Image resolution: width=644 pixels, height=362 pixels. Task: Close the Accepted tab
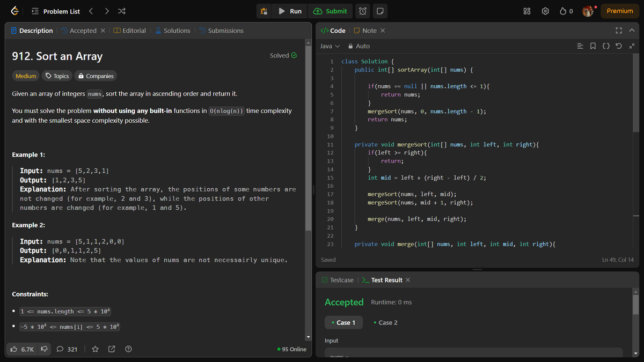point(103,31)
